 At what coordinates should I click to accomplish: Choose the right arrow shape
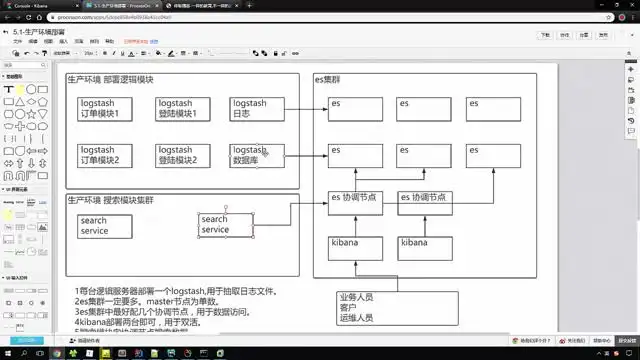click(42, 151)
